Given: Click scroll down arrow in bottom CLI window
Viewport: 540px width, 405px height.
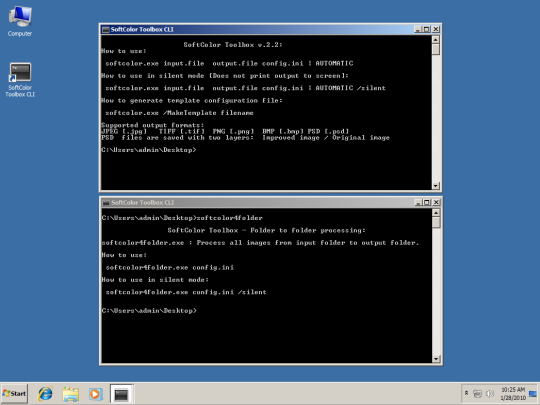Looking at the screenshot, I should (436, 359).
